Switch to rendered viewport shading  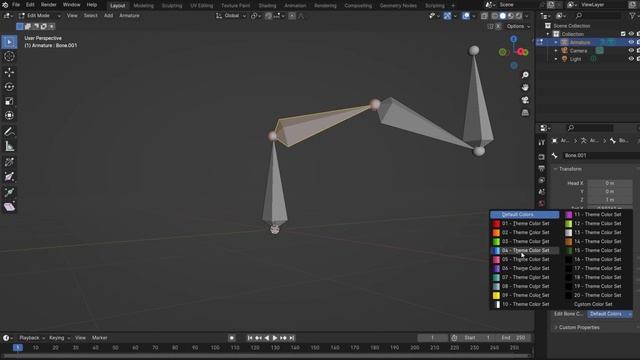pos(518,16)
